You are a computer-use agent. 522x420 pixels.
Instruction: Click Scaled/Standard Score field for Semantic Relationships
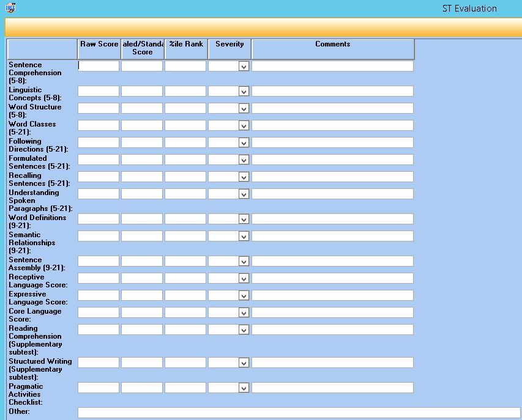[142, 236]
